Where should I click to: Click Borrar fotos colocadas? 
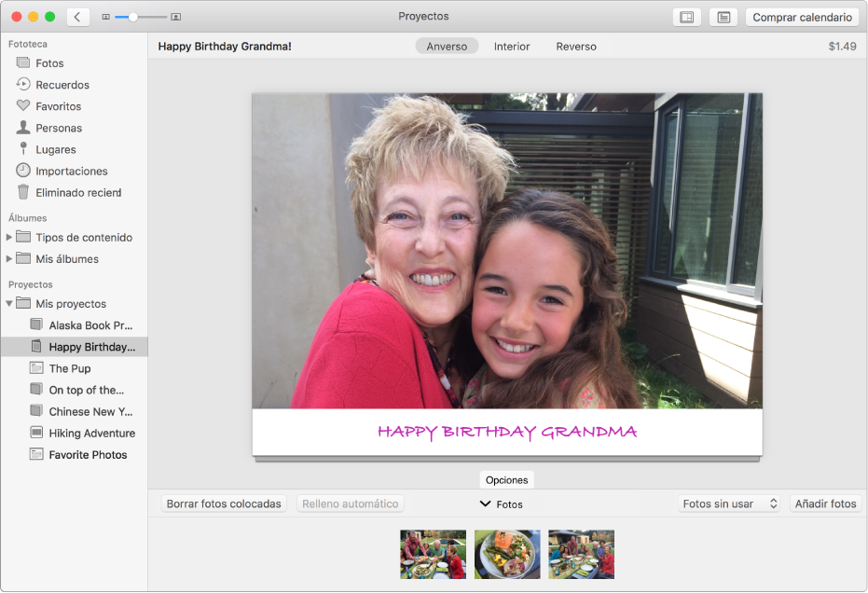click(x=223, y=503)
